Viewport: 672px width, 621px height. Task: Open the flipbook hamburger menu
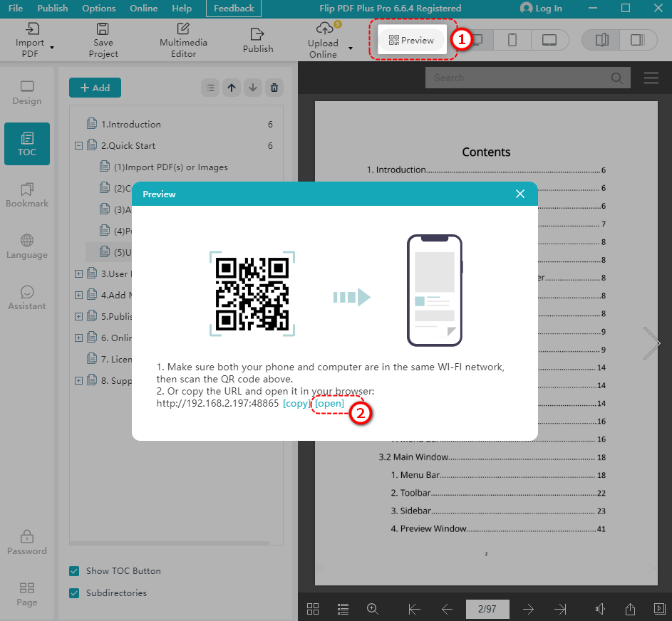pyautogui.click(x=651, y=78)
